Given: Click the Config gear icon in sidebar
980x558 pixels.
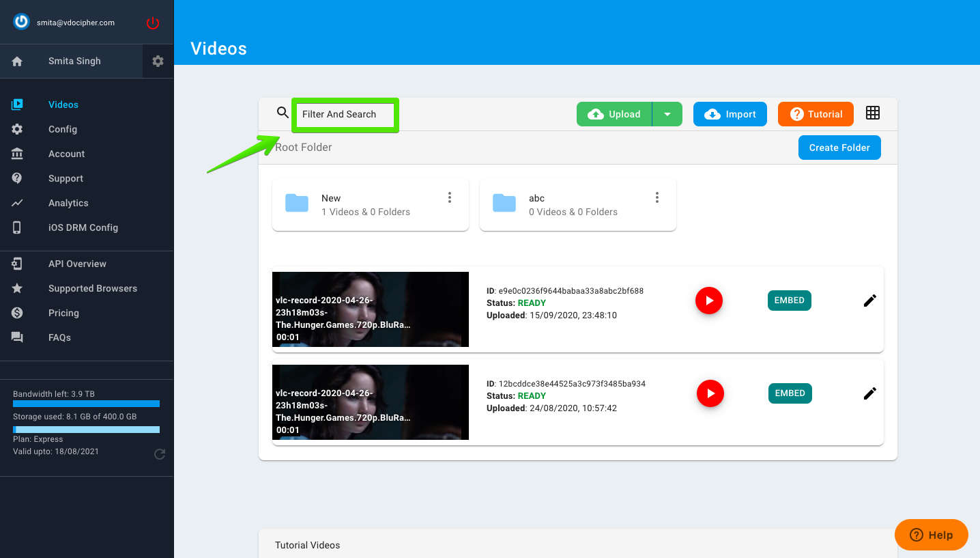Looking at the screenshot, I should (17, 129).
